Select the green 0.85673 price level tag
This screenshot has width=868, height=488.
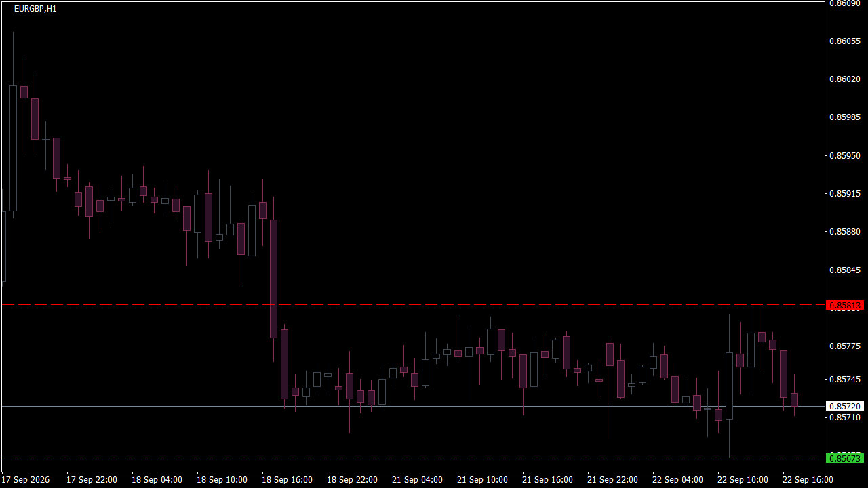(x=845, y=459)
